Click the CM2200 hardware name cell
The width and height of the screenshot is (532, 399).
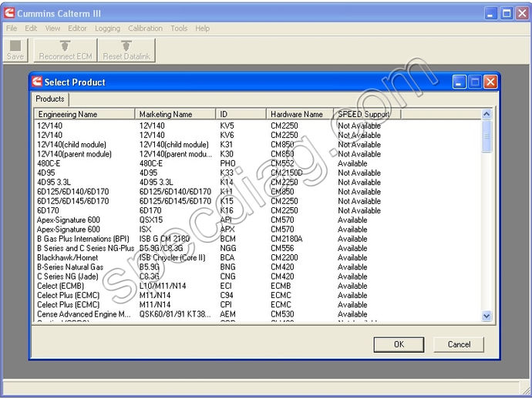pyautogui.click(x=285, y=257)
